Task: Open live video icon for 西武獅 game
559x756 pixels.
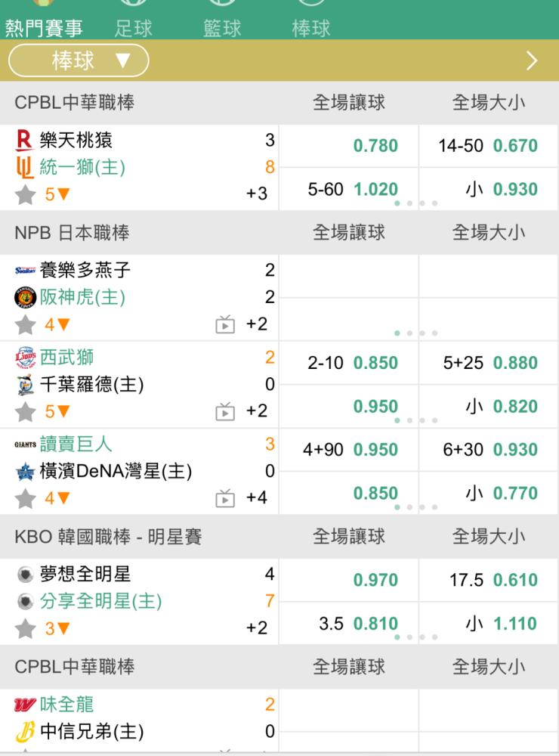Action: [x=225, y=411]
